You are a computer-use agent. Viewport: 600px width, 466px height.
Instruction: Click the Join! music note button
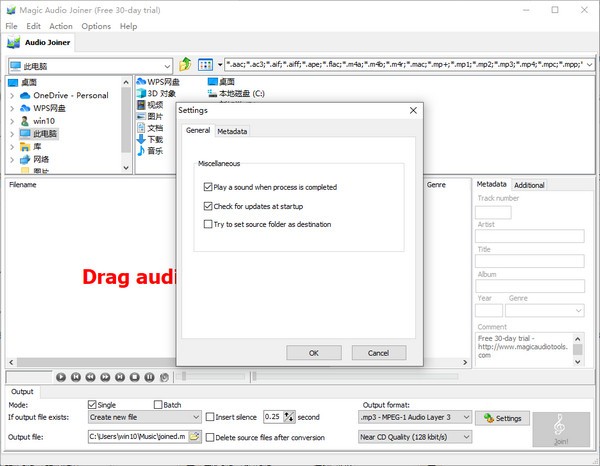pyautogui.click(x=561, y=429)
